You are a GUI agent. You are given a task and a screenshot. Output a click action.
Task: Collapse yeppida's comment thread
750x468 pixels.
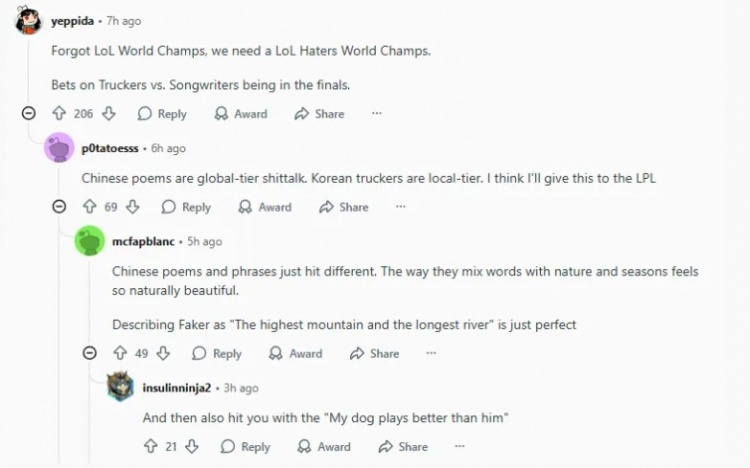point(28,114)
